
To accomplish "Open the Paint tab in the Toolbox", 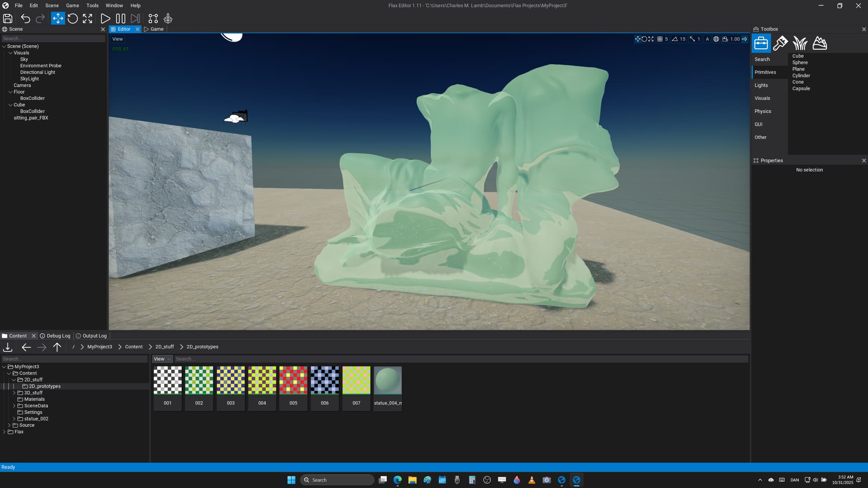I will point(780,43).
